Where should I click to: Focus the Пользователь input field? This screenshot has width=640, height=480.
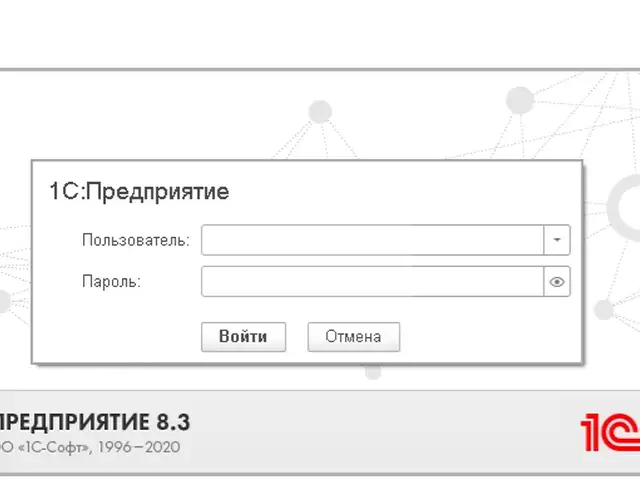pos(373,240)
